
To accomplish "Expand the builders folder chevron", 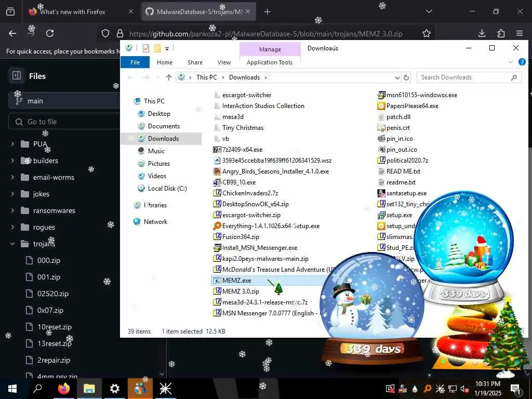I will pos(12,161).
